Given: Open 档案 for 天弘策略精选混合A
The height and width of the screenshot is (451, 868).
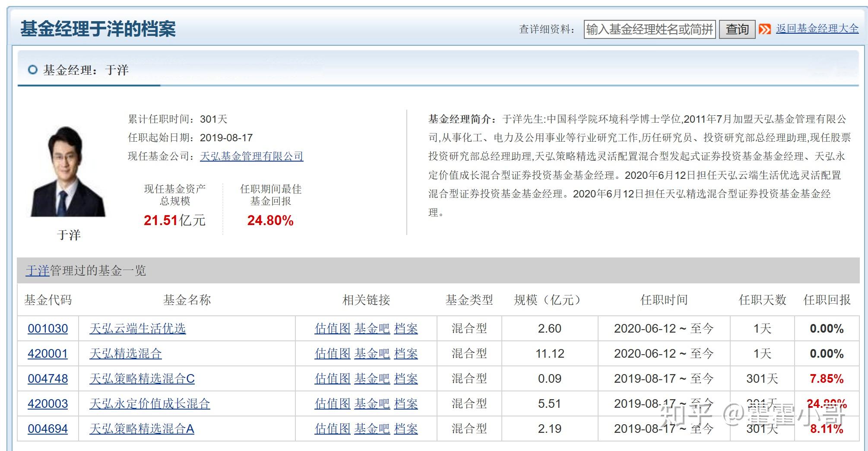Looking at the screenshot, I should click(x=406, y=429).
